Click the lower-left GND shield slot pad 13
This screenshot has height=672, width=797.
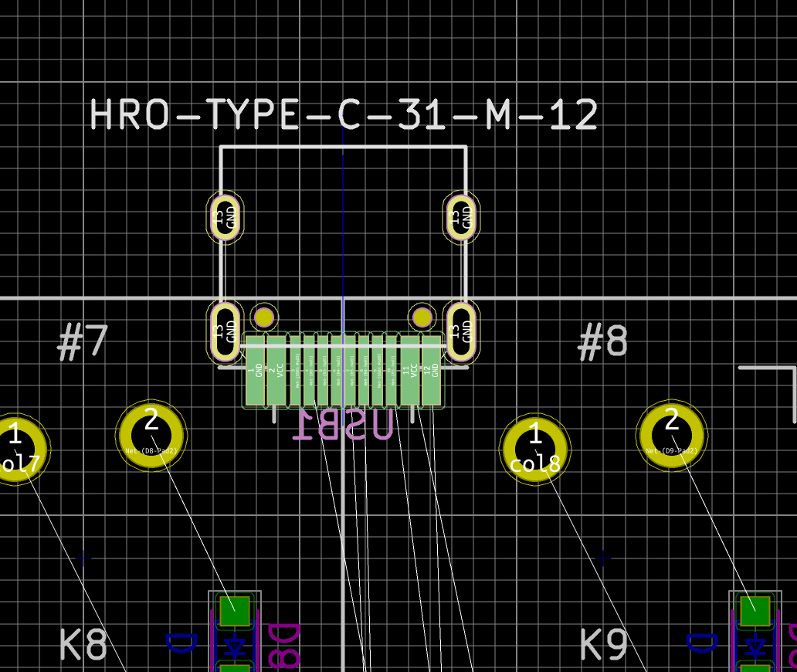coord(225,331)
